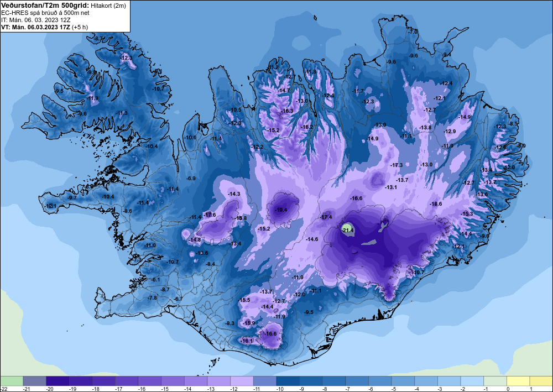Click the "IT: Mán. 06. 03. 2023 12Z" line
The image size is (553, 392).
[x=35, y=20]
